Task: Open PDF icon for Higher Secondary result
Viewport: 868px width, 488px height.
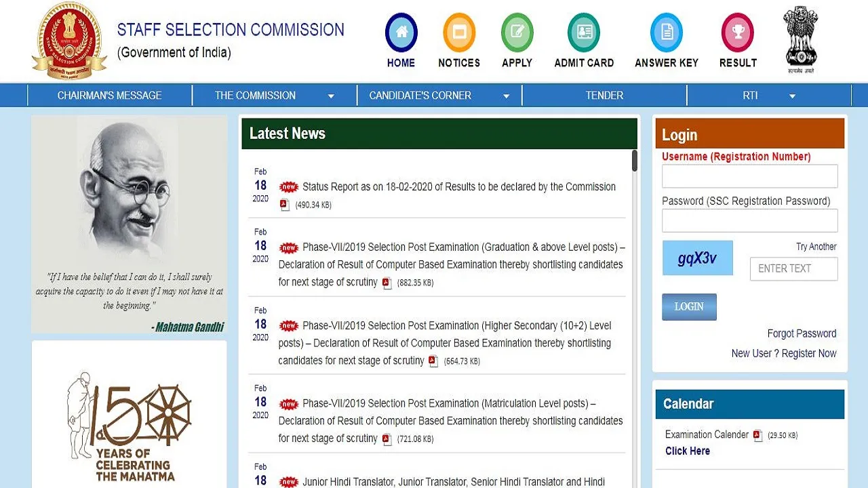Action: point(433,361)
